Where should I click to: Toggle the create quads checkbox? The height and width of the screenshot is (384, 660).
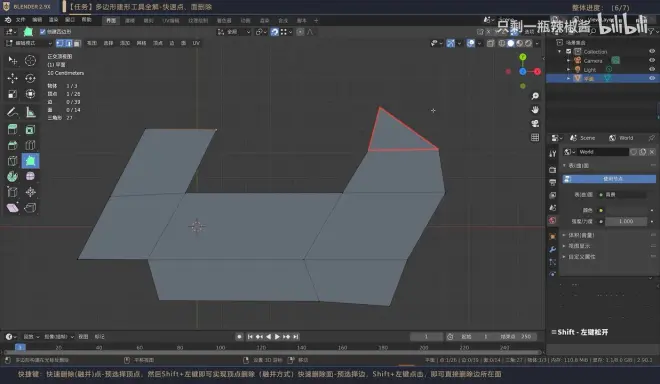pyautogui.click(x=43, y=32)
